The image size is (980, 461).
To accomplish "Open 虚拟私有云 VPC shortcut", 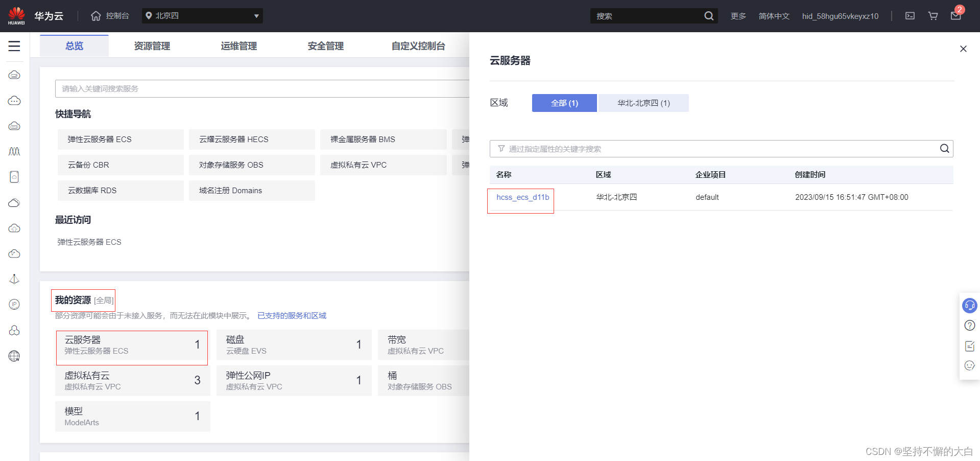I will [x=383, y=165].
